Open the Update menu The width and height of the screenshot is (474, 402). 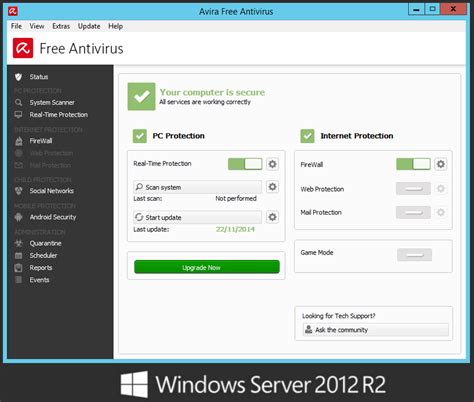tap(89, 26)
